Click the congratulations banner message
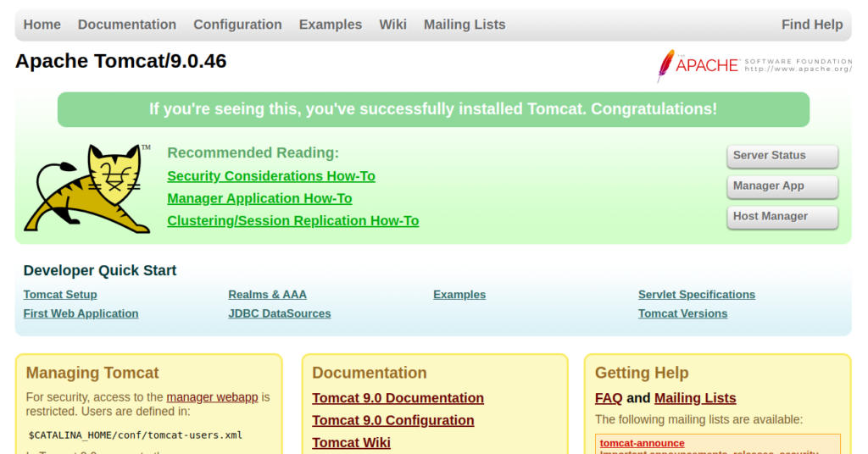 click(433, 109)
